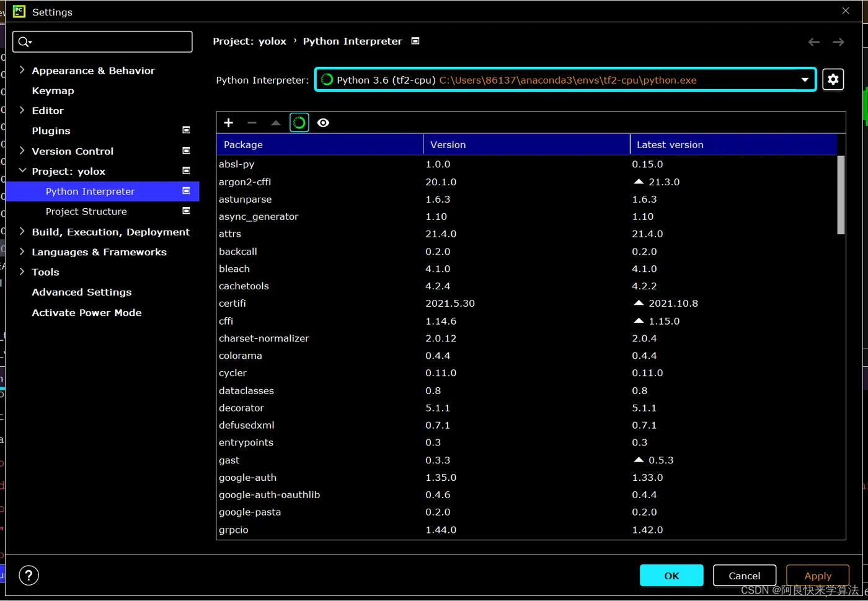The height and width of the screenshot is (601, 868).
Task: Select the attrs package row
Action: [x=526, y=234]
